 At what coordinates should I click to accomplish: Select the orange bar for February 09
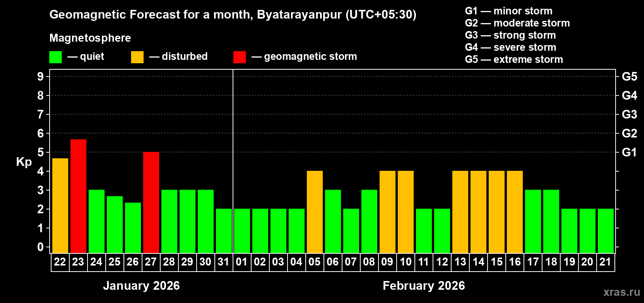coord(388,212)
